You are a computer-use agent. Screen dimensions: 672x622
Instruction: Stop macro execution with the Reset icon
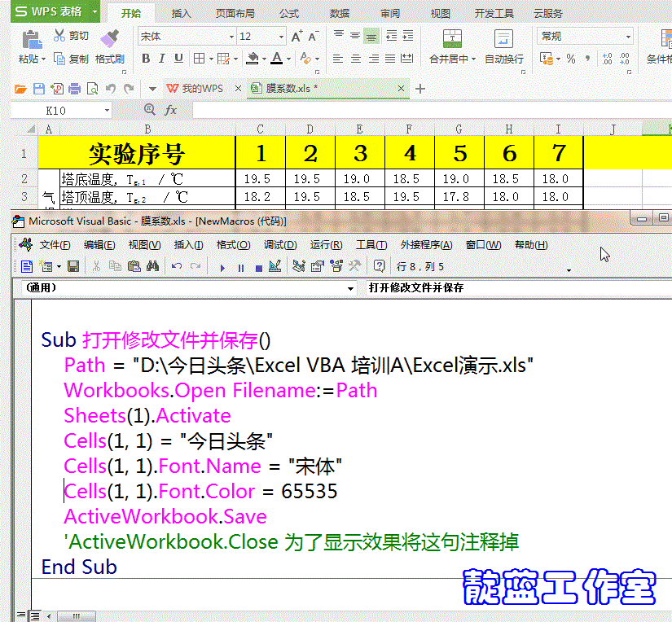pos(259,266)
